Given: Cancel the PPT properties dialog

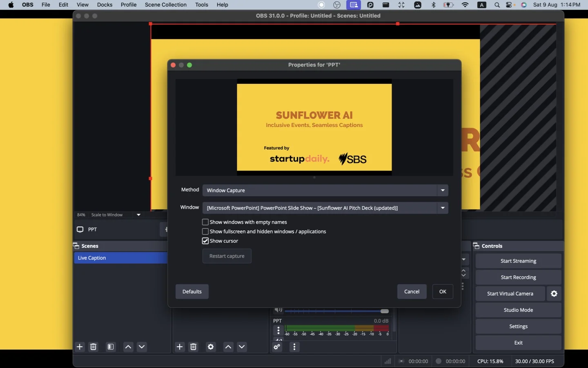Looking at the screenshot, I should click(412, 292).
